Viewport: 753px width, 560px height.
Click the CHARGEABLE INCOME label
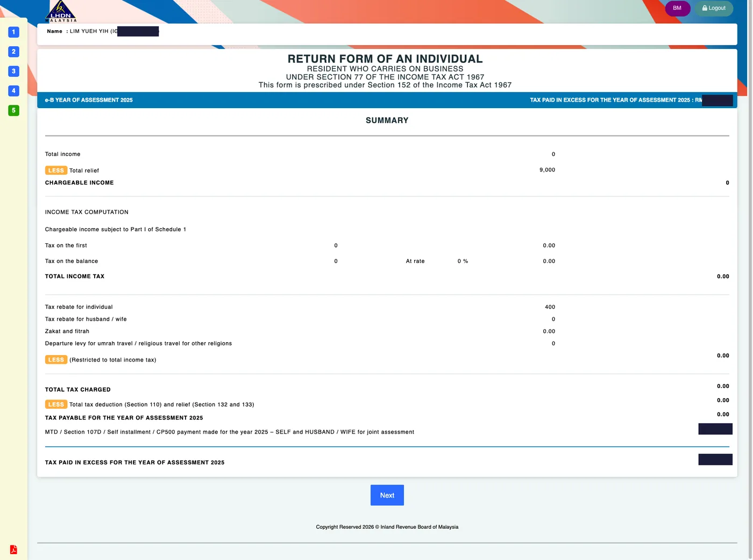[80, 183]
